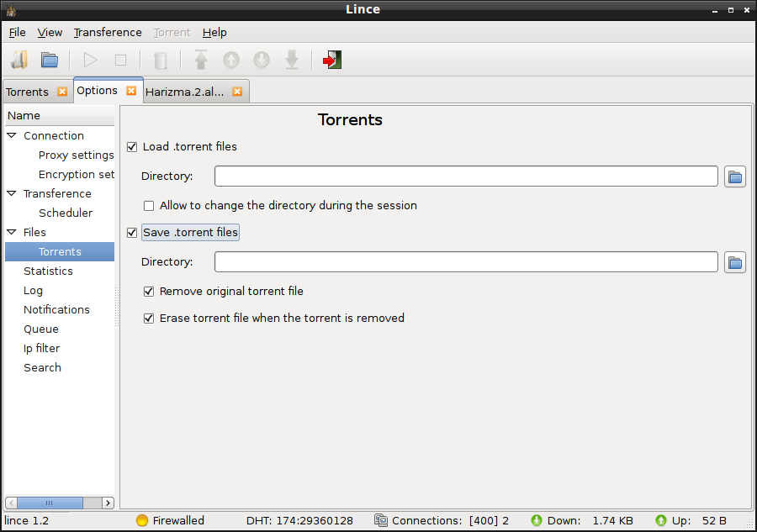This screenshot has width=757, height=532.
Task: Focus the Directory field under Load .torrent files
Action: coord(466,176)
